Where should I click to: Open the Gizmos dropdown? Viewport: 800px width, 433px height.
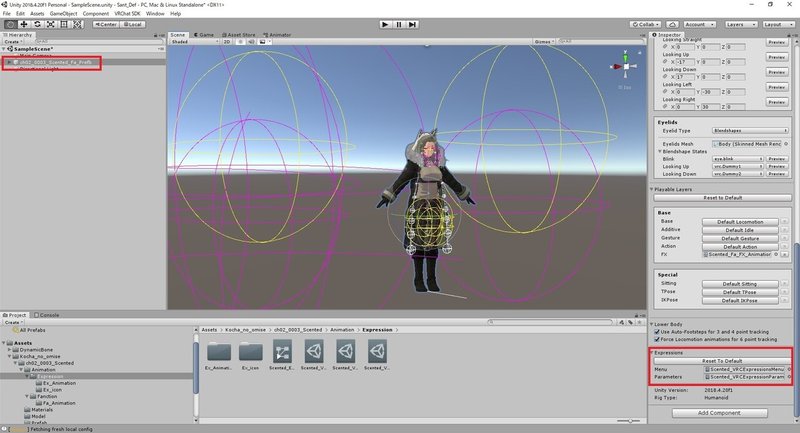coord(544,42)
